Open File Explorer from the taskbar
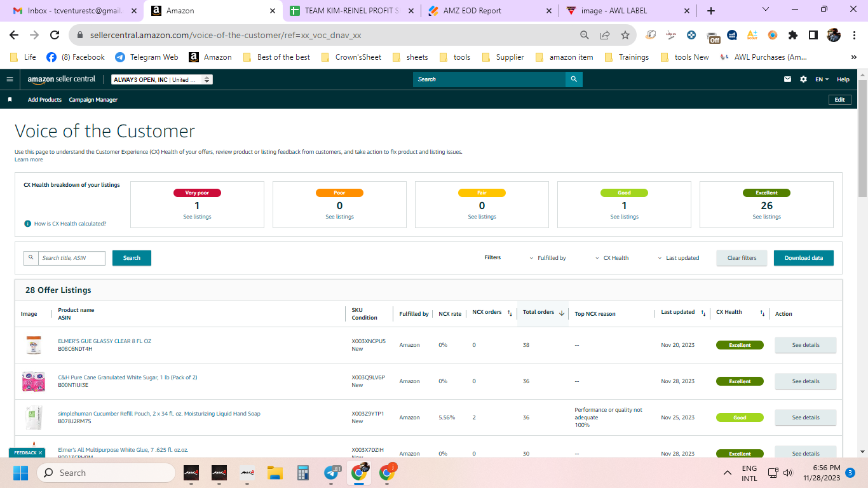The image size is (868, 488). pyautogui.click(x=275, y=473)
